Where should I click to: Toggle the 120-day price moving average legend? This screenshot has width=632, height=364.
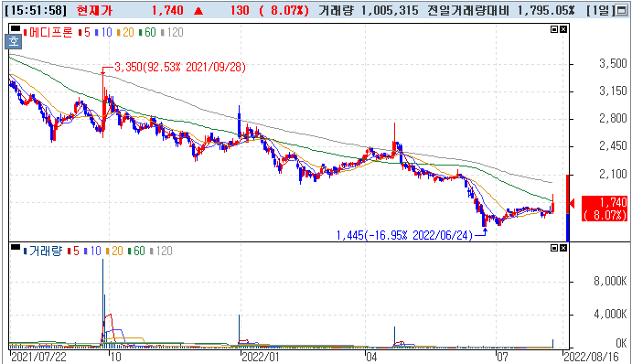point(172,32)
